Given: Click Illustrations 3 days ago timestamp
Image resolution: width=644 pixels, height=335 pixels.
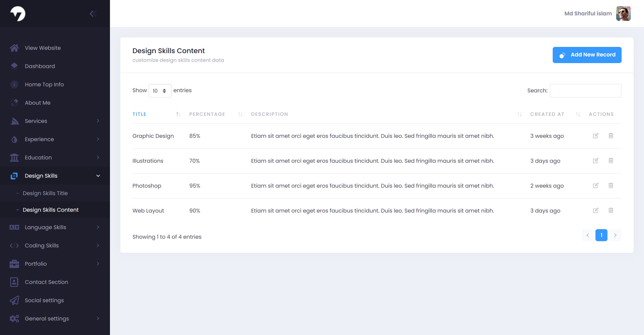Looking at the screenshot, I should [545, 161].
